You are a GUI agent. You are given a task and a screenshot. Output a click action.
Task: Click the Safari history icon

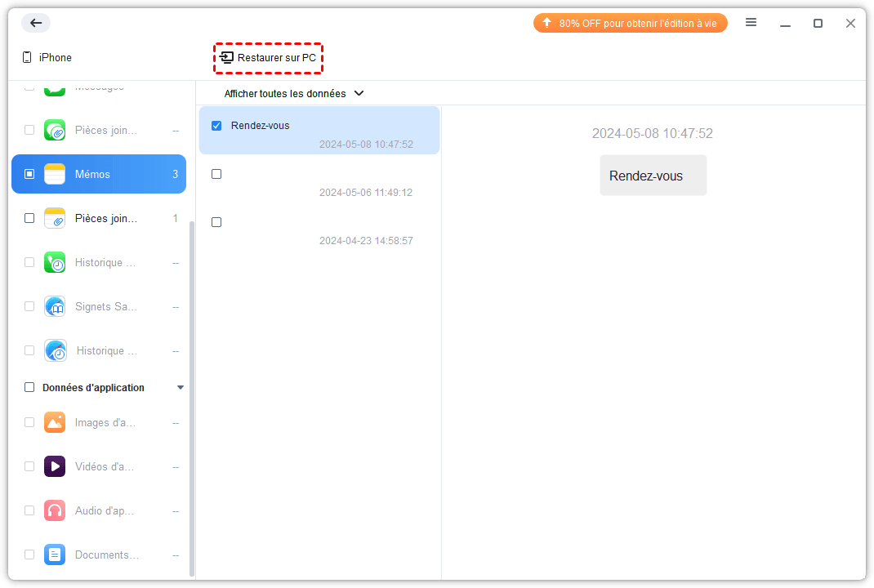pyautogui.click(x=55, y=350)
